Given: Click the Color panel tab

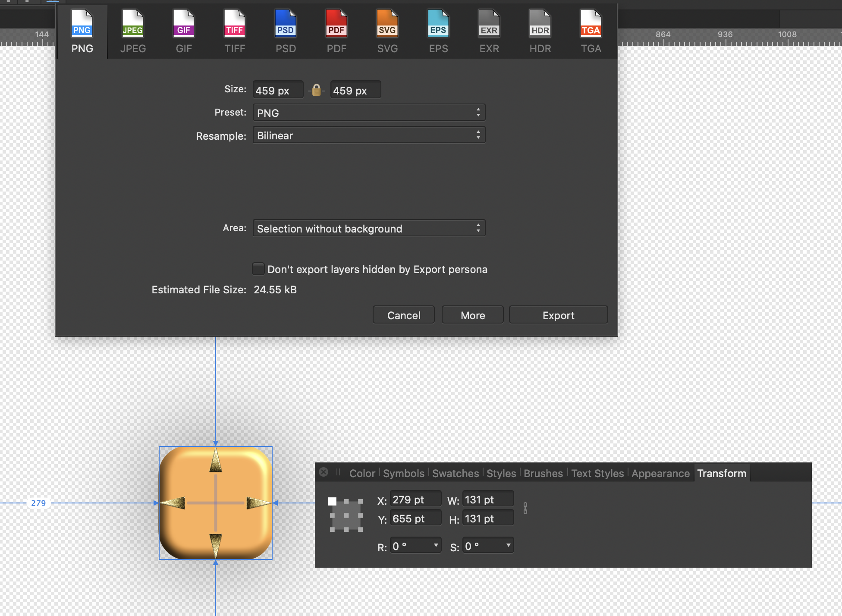Looking at the screenshot, I should [x=362, y=473].
